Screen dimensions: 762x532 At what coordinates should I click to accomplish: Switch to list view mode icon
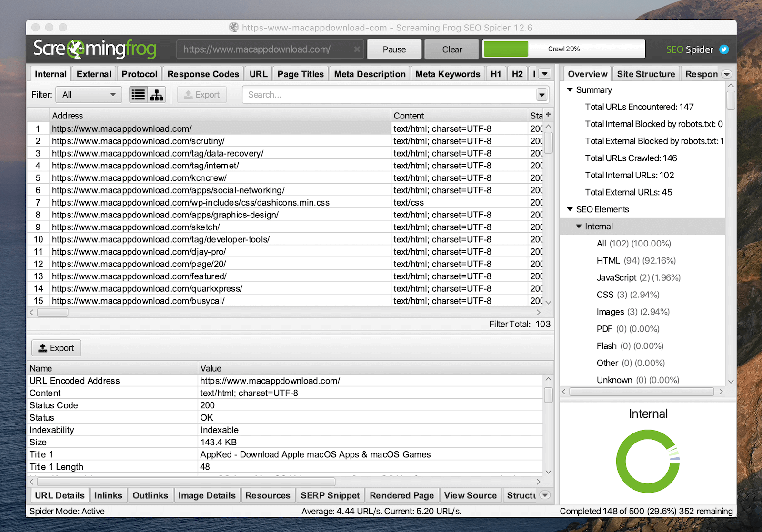point(139,95)
